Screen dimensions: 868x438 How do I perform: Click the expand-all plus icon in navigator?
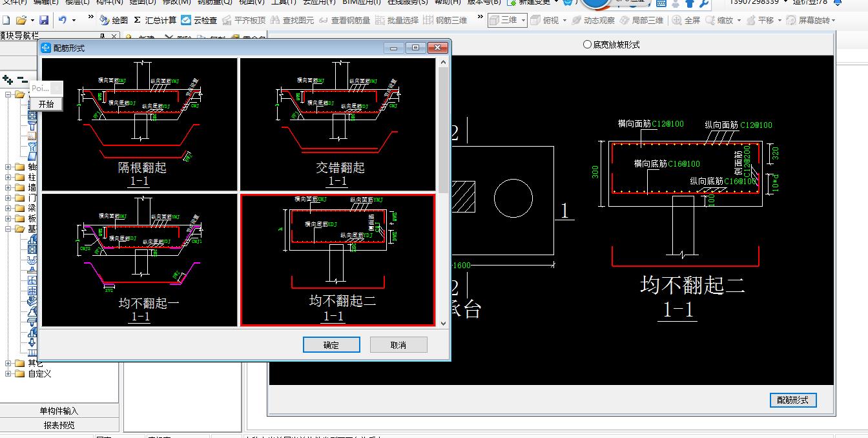pos(7,80)
